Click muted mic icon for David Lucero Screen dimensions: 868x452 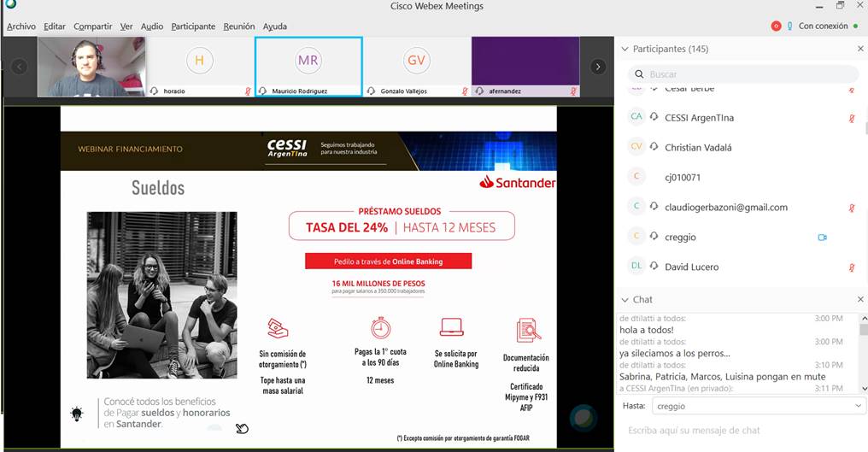click(852, 267)
